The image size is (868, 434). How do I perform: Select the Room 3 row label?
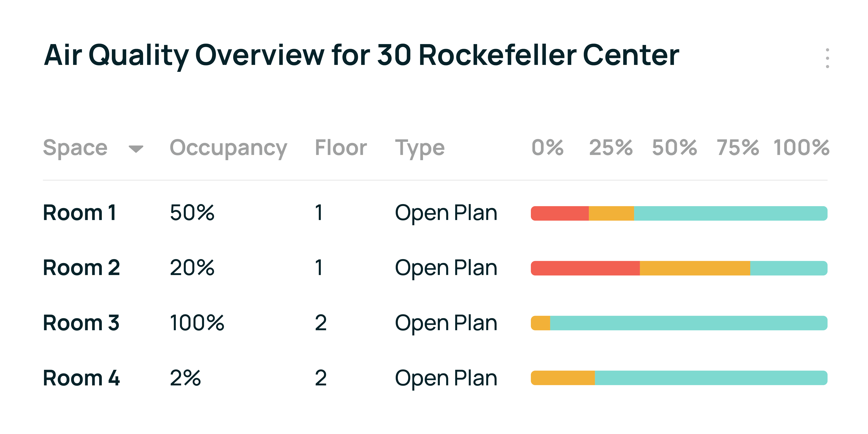tap(81, 323)
